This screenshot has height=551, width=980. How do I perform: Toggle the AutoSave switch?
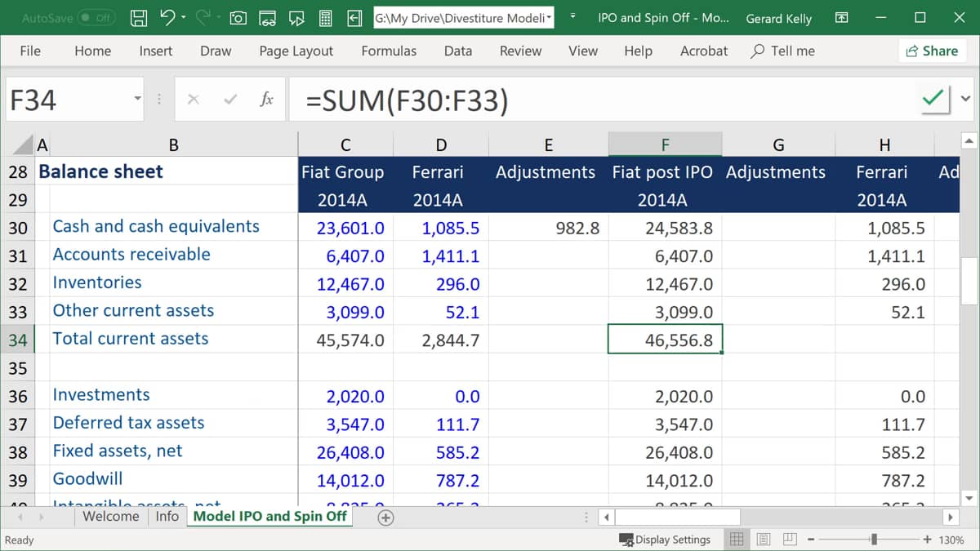(96, 17)
